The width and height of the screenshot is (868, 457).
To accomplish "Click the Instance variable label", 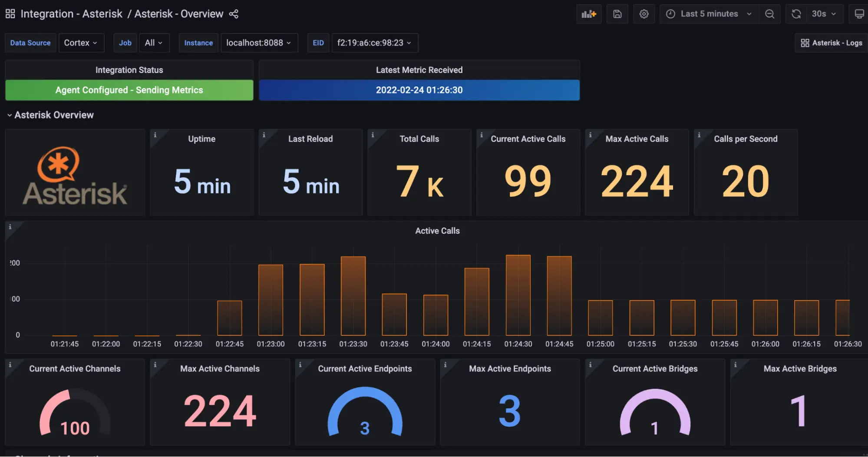I will [x=198, y=43].
